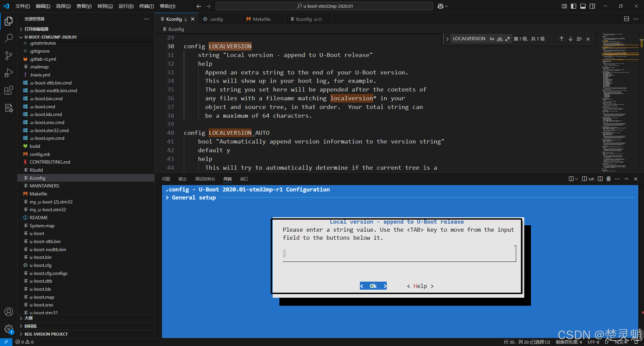The height and width of the screenshot is (346, 644).
Task: Open the customize layout control
Action: 564,6
